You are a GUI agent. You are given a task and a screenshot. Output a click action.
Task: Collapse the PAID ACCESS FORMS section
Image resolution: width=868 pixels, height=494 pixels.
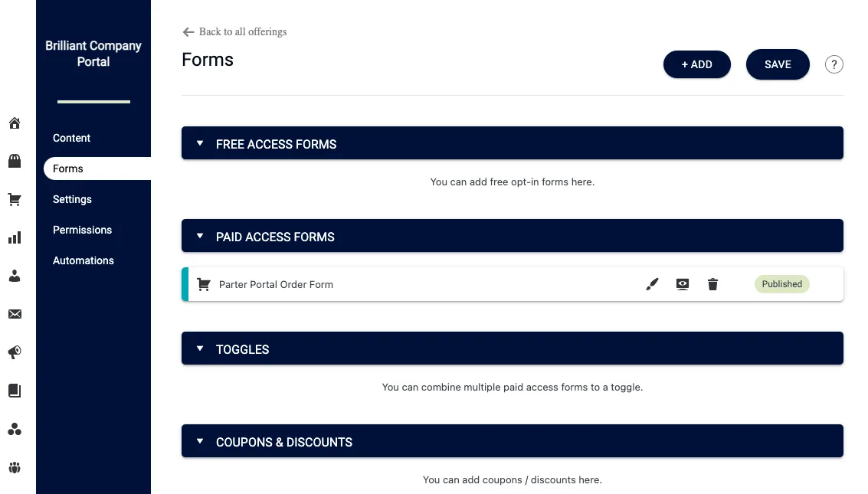200,235
